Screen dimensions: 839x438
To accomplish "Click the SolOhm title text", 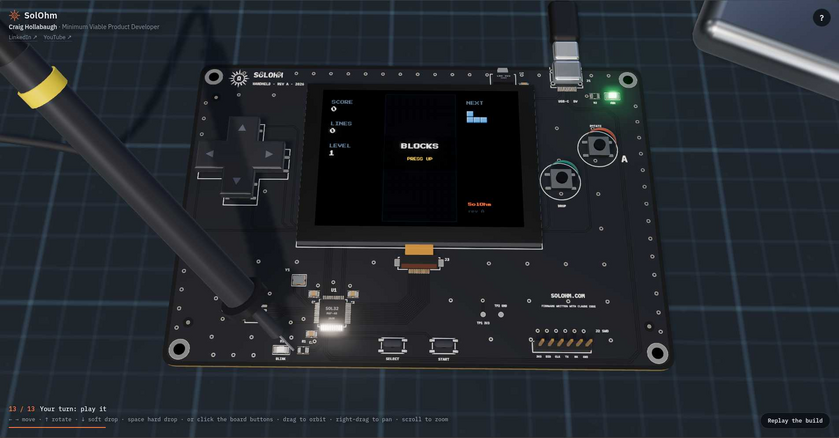I will pos(41,16).
